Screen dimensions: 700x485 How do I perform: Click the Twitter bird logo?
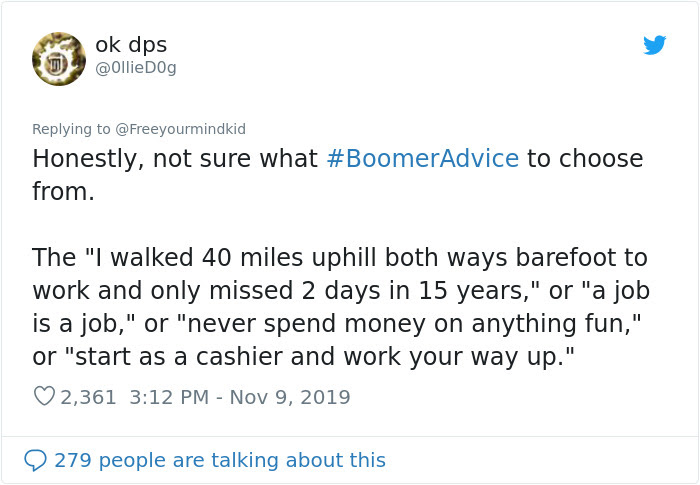[654, 45]
